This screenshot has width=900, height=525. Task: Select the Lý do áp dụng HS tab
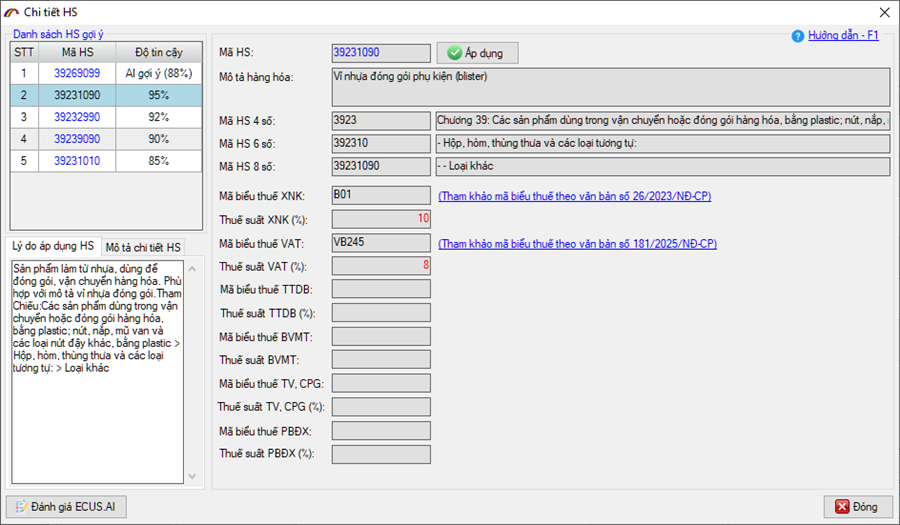(53, 246)
